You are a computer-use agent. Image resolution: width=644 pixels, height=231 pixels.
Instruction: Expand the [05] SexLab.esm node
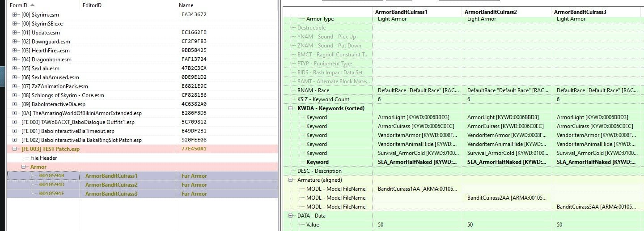tap(15, 68)
